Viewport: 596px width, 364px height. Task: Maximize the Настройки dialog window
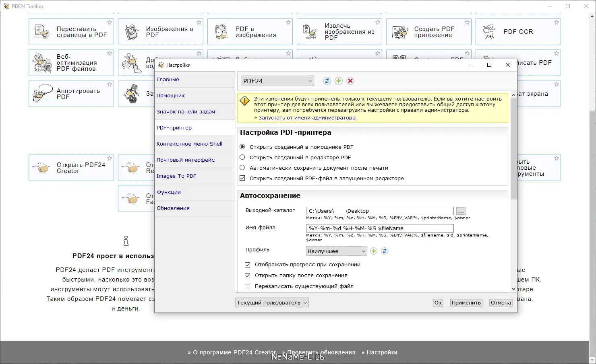click(489, 65)
